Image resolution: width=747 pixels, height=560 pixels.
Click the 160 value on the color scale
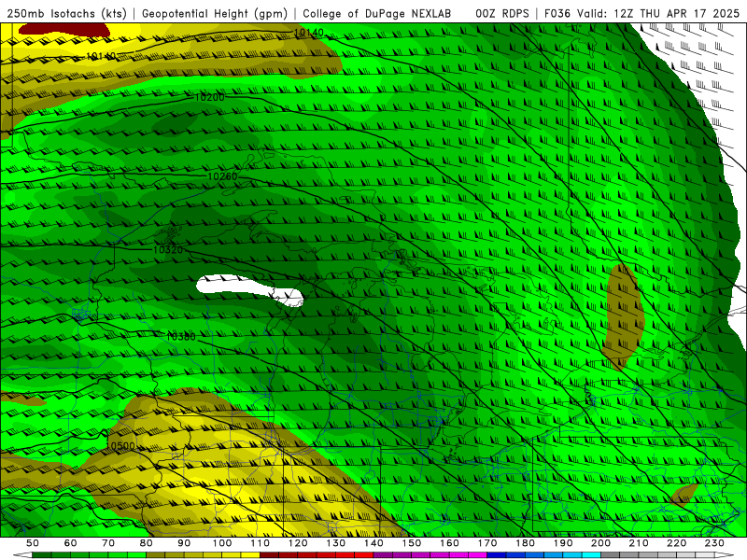449,543
